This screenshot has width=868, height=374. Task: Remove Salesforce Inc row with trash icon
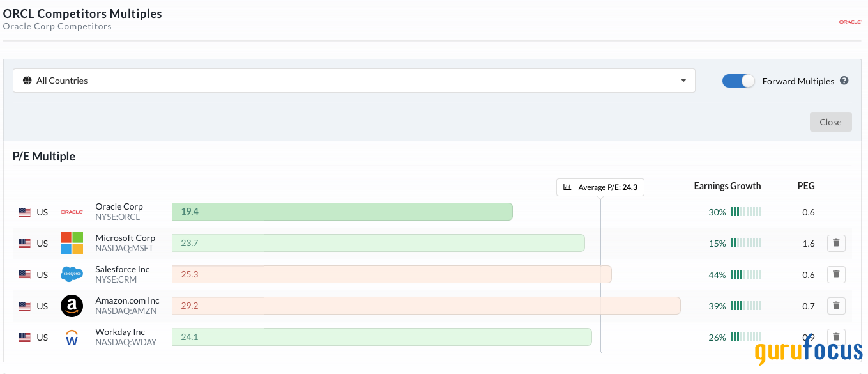pyautogui.click(x=836, y=274)
